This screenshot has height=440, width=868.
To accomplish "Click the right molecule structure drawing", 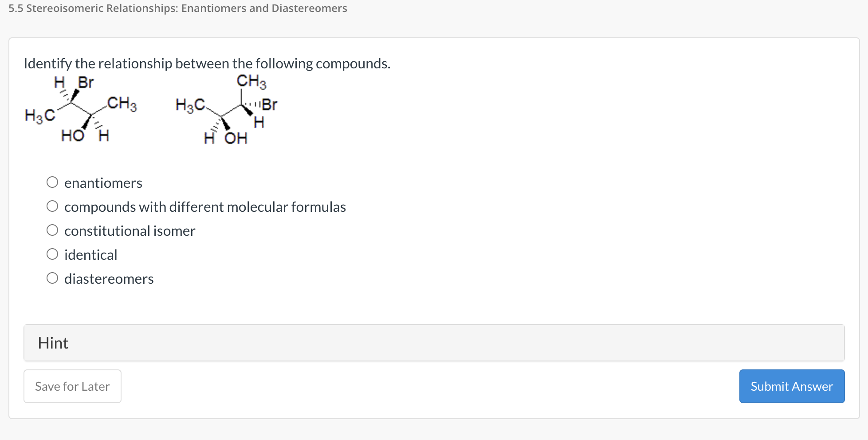I will [x=226, y=109].
